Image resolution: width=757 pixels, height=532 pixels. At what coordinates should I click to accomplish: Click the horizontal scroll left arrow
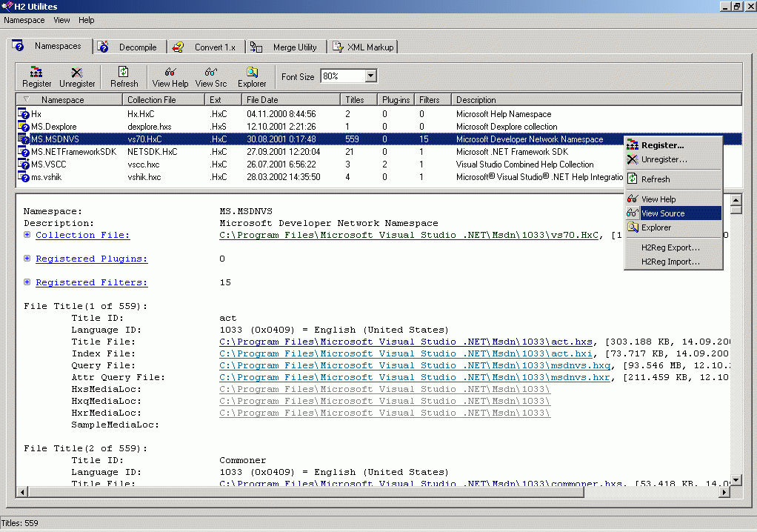pyautogui.click(x=22, y=492)
